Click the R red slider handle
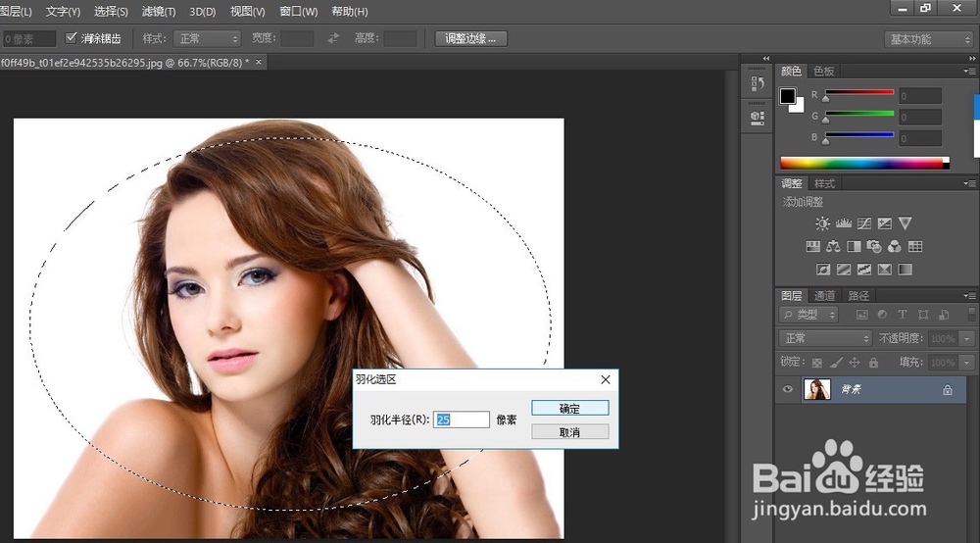The image size is (980, 543). coord(826,99)
